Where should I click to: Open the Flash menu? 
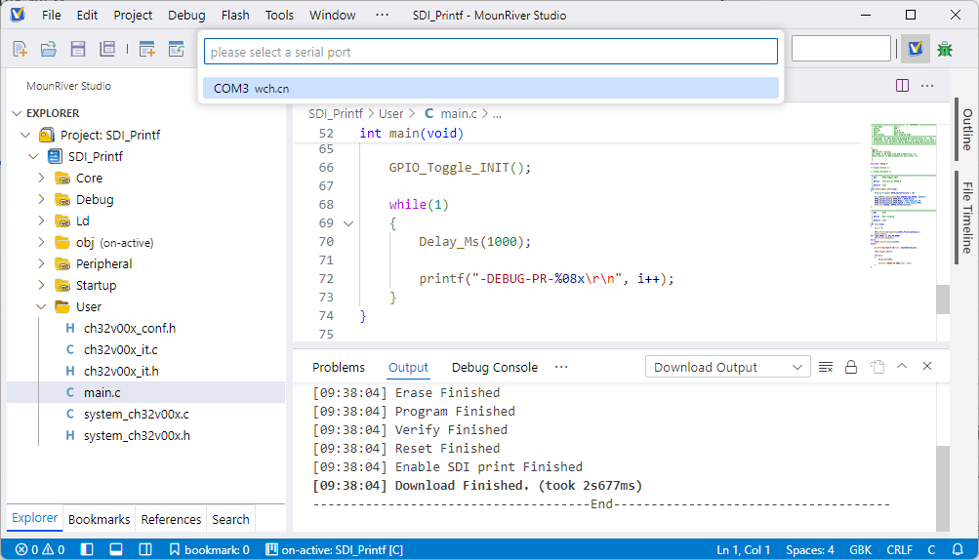coord(235,15)
